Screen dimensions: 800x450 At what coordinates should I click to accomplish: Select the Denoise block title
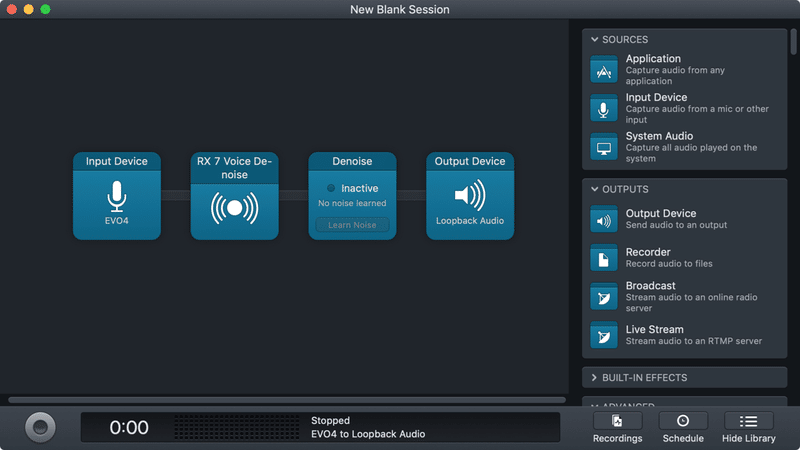pyautogui.click(x=352, y=161)
